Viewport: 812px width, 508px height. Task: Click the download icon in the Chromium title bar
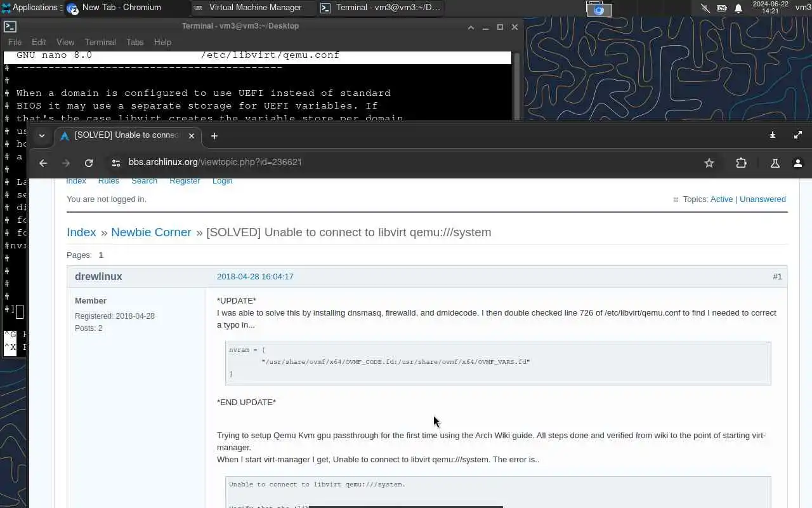773,135
